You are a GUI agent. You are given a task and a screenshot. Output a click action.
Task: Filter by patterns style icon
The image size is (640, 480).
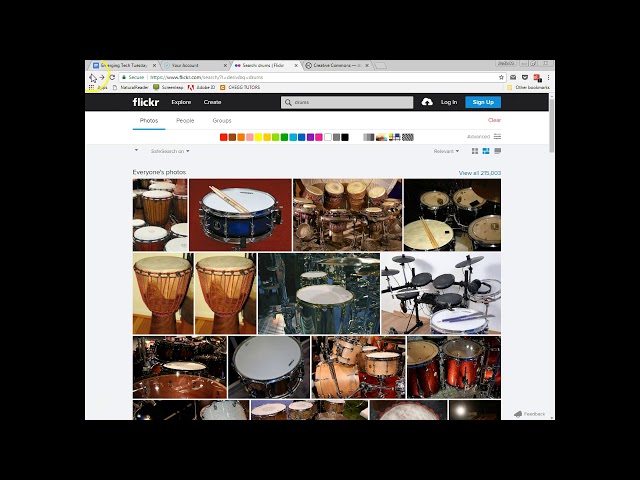(408, 137)
